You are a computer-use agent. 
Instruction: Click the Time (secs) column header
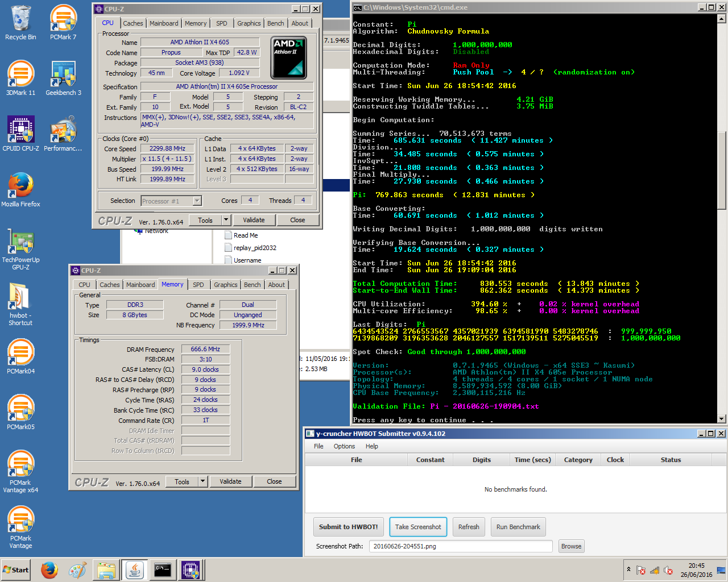click(532, 460)
